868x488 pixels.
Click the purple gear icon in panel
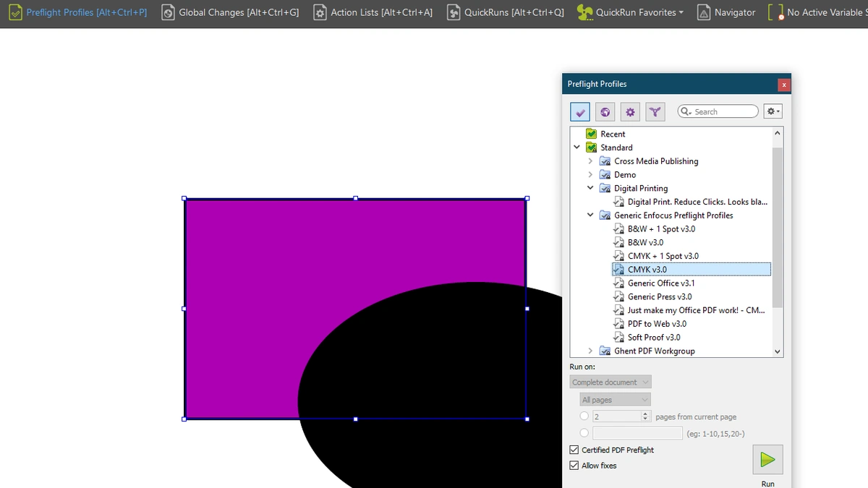pos(630,112)
